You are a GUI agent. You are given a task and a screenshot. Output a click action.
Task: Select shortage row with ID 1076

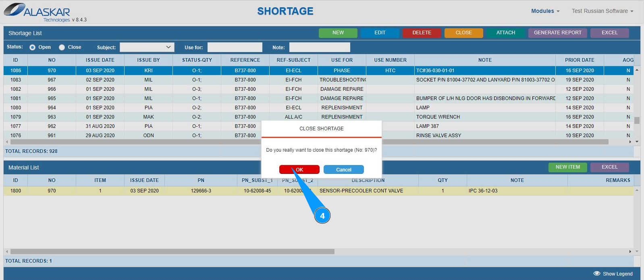[318, 135]
